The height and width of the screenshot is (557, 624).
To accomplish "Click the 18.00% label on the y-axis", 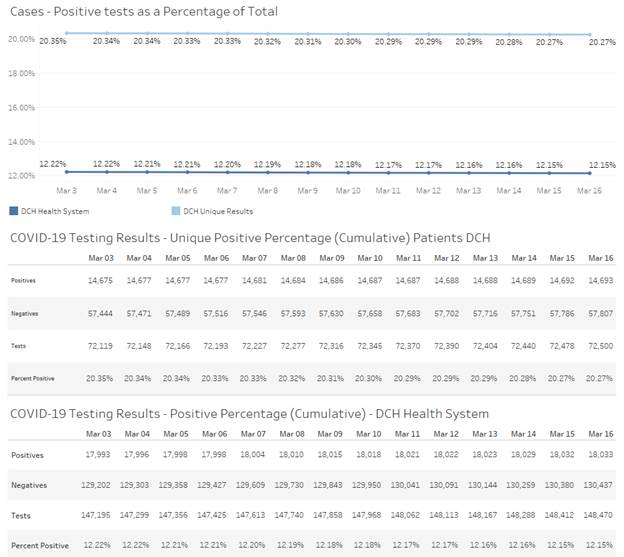I will pos(22,72).
